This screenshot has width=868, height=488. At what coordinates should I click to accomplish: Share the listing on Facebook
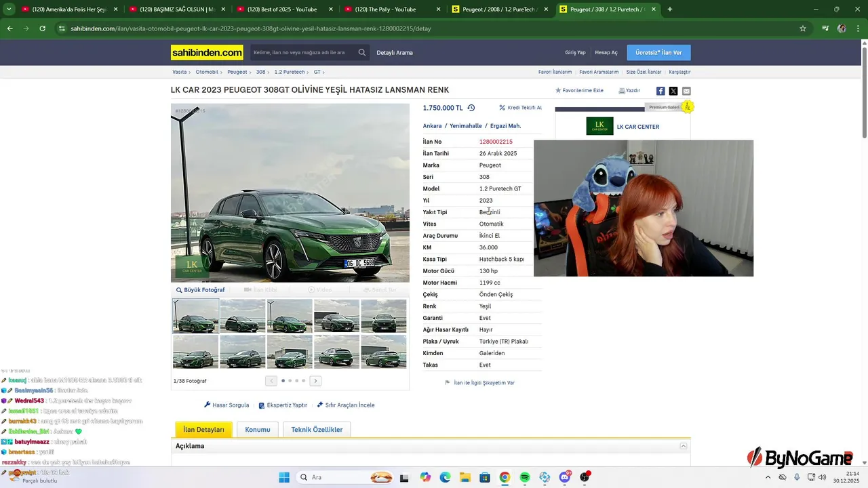(x=660, y=91)
